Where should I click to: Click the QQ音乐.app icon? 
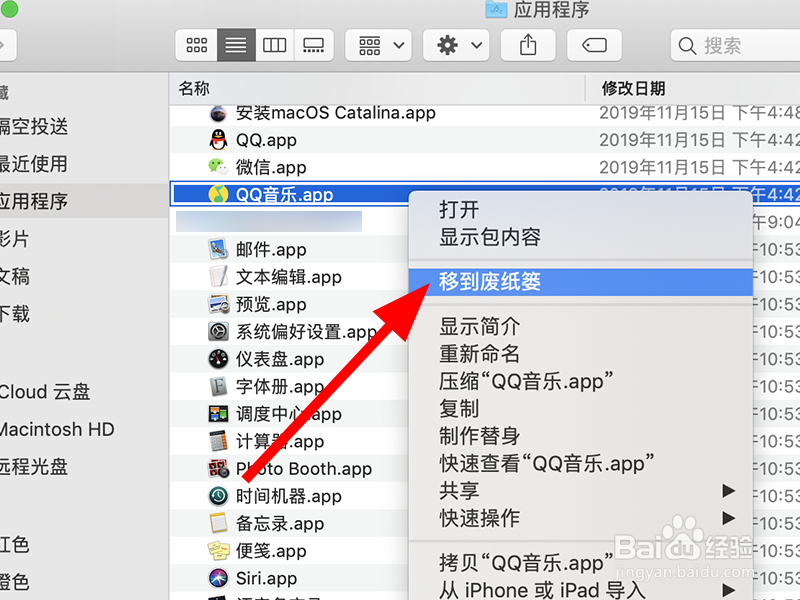tap(218, 194)
